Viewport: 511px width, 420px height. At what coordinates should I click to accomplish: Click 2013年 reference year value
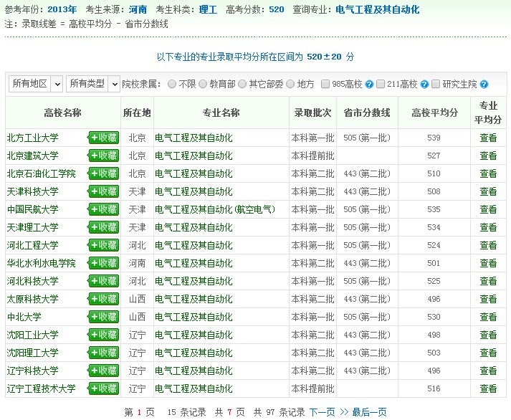coord(62,9)
